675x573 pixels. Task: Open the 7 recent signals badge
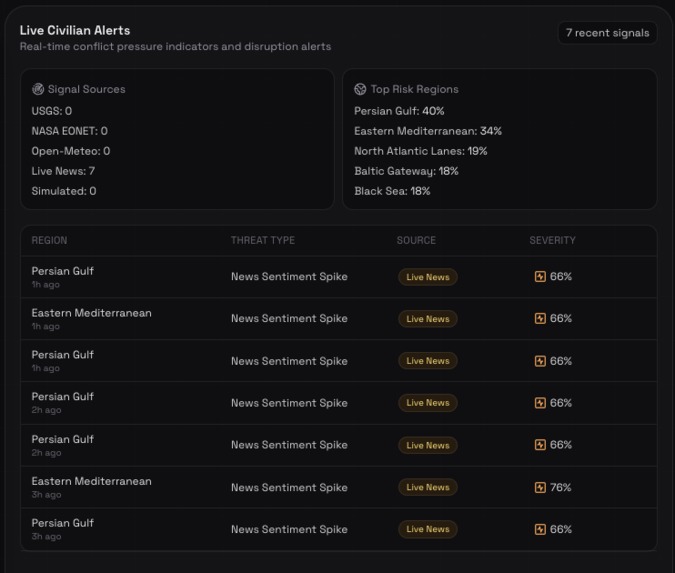pos(607,33)
